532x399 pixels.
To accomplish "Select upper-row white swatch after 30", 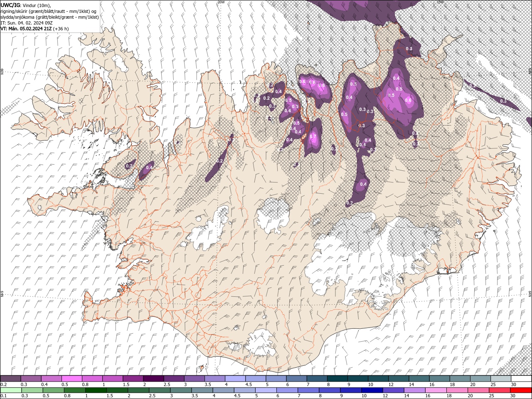I will pyautogui.click(x=522, y=378).
